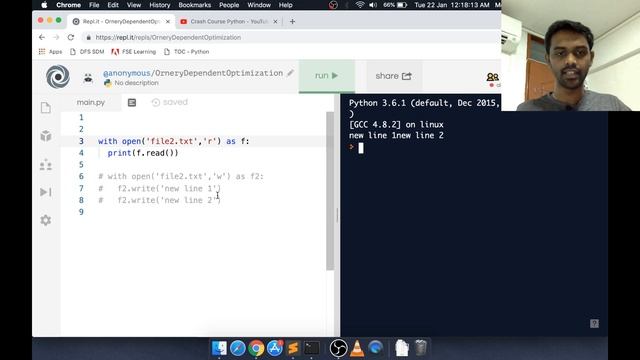Open Finder from the dock
The height and width of the screenshot is (360, 640).
pos(219,348)
